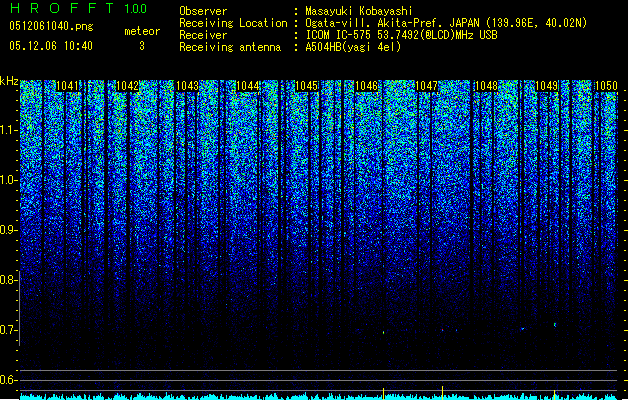This screenshot has width=629, height=400.
Task: Click the 0.7 frequency axis label
Action: point(8,330)
